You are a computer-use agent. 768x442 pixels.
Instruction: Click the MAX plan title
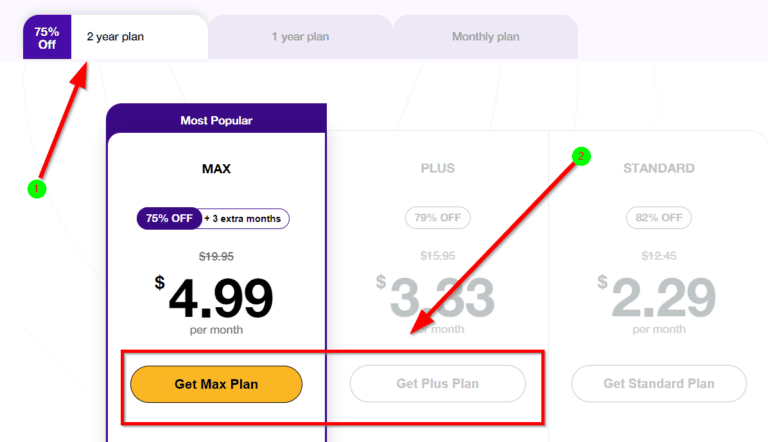pyautogui.click(x=216, y=168)
